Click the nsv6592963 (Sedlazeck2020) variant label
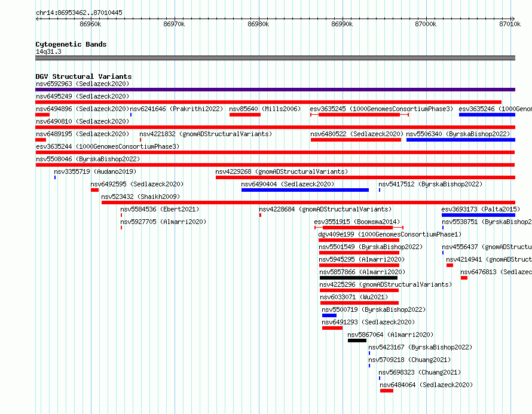The image size is (532, 414). click(82, 84)
